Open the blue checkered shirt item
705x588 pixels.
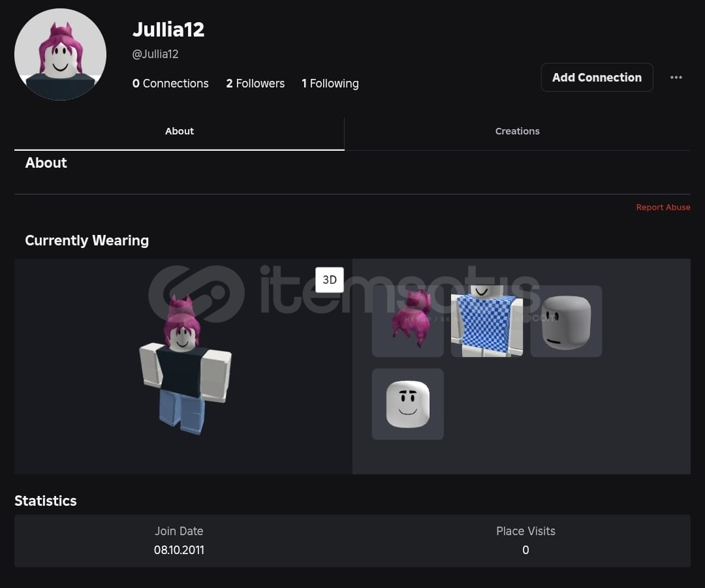coord(487,321)
